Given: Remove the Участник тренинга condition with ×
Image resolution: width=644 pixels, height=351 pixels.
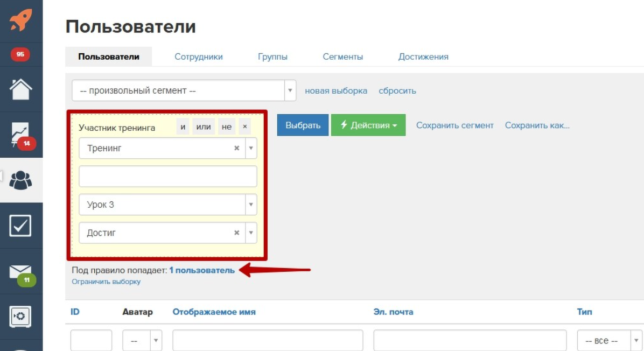Looking at the screenshot, I should tap(245, 127).
